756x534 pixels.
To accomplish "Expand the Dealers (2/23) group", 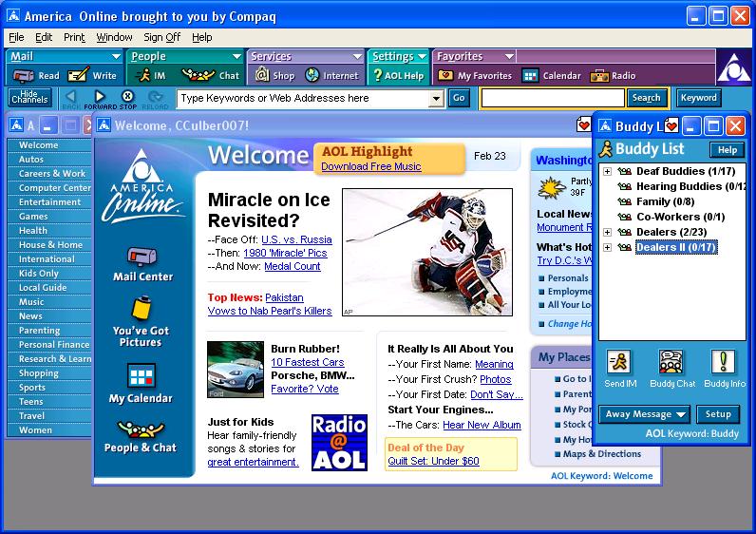I will point(608,232).
